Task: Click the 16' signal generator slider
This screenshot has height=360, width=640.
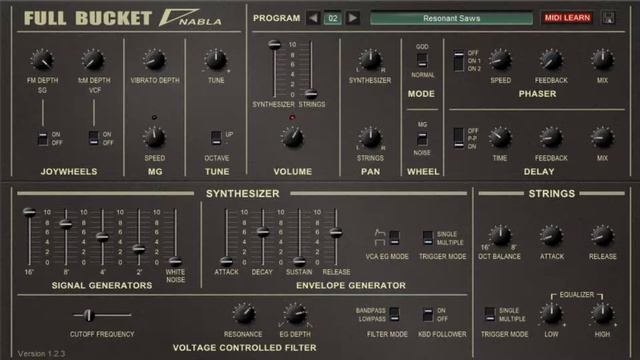Action: [x=29, y=212]
